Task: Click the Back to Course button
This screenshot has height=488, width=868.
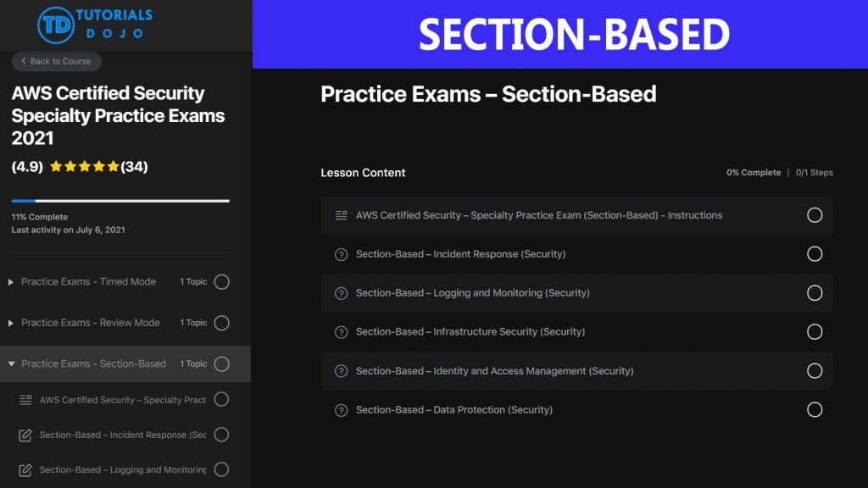Action: (x=56, y=61)
